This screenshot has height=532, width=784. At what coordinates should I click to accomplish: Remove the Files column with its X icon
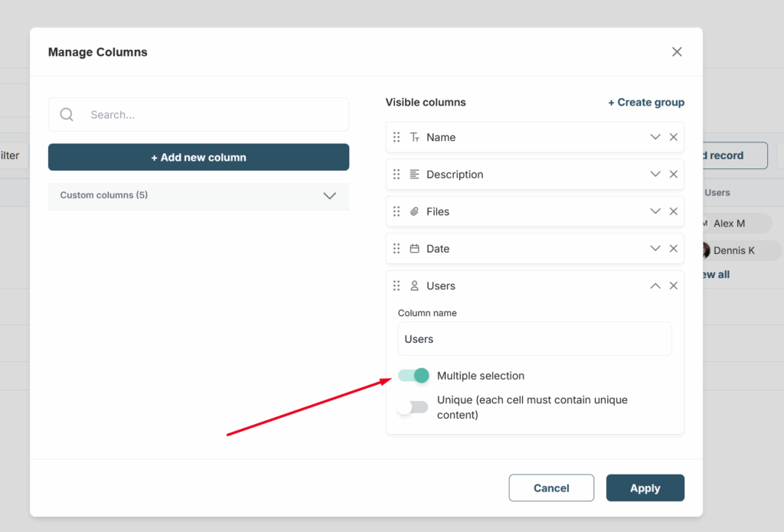tap(674, 211)
